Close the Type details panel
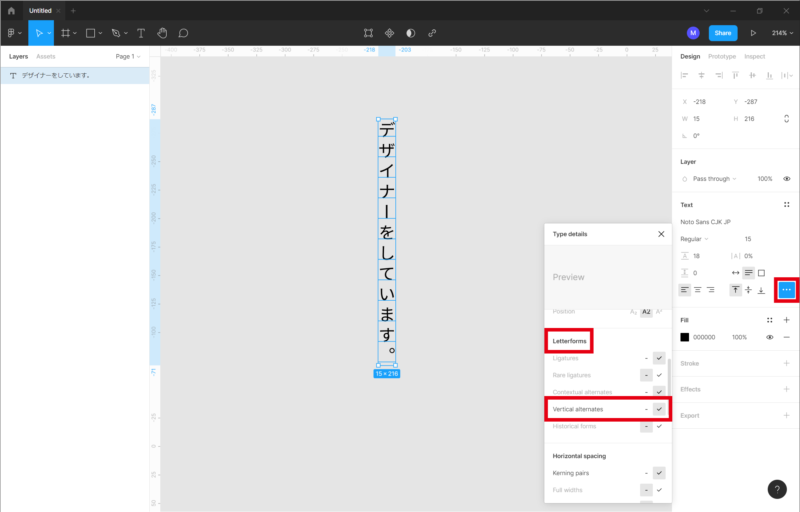The width and height of the screenshot is (800, 512). (x=661, y=233)
